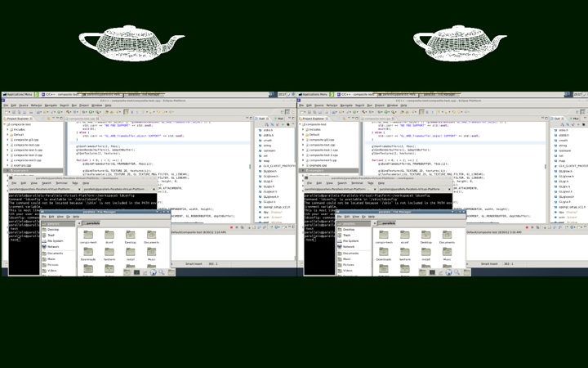Select composite-test.cpp editor tab in right copy

(376, 119)
